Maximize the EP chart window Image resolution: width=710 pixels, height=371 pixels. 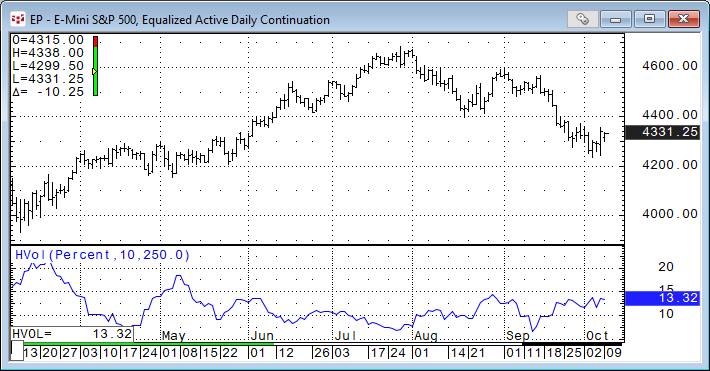click(x=649, y=19)
